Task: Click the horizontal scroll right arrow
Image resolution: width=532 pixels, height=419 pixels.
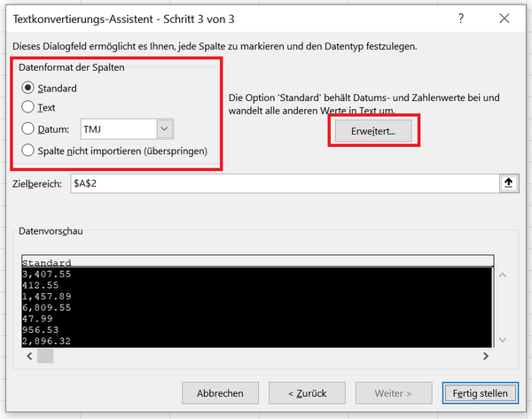Action: click(485, 356)
